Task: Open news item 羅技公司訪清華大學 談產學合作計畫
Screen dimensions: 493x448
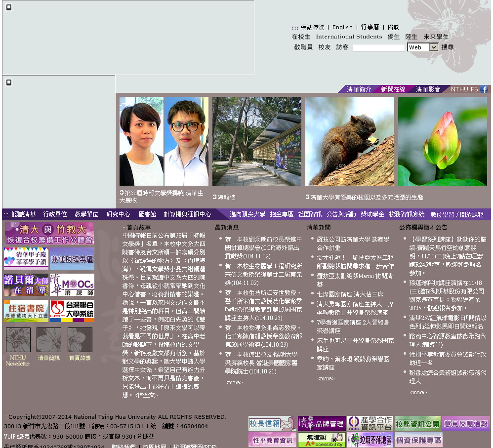Action: pos(353,244)
